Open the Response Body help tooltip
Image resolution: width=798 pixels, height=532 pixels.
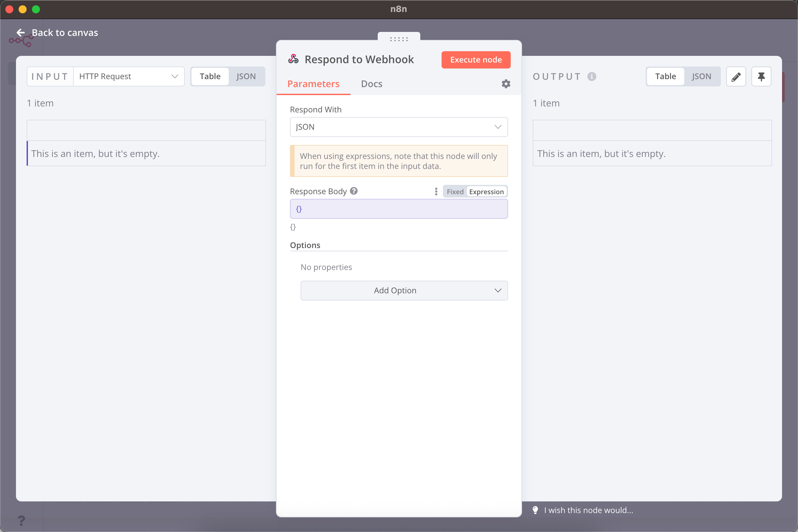(x=354, y=191)
